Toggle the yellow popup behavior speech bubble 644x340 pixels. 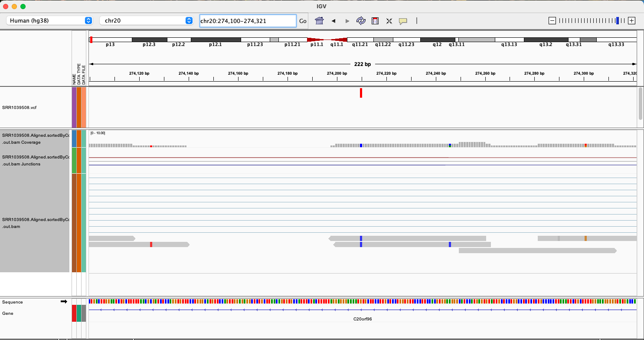(x=403, y=21)
